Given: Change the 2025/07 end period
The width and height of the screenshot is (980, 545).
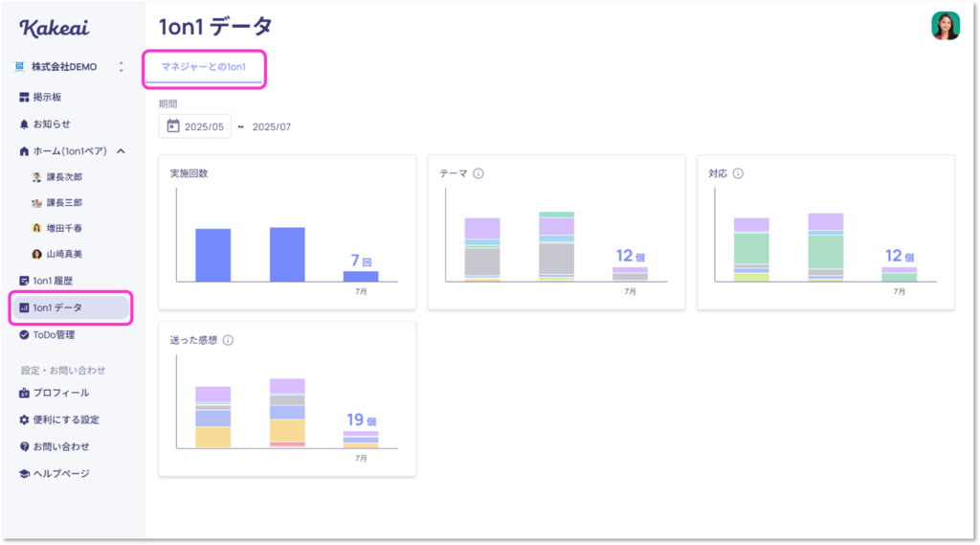Looking at the screenshot, I should [x=271, y=126].
